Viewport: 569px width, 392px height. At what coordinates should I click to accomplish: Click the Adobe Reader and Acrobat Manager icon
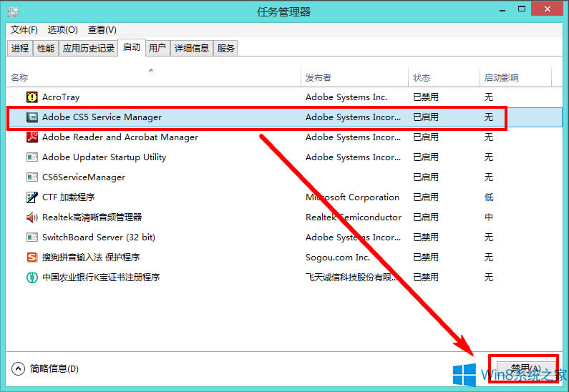click(32, 137)
